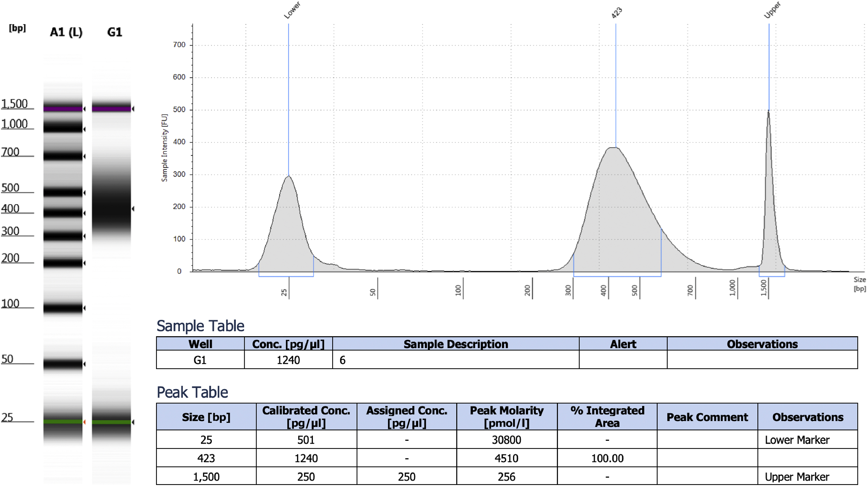This screenshot has height=487, width=868.
Task: Click the Peak Table heading
Action: (x=192, y=392)
